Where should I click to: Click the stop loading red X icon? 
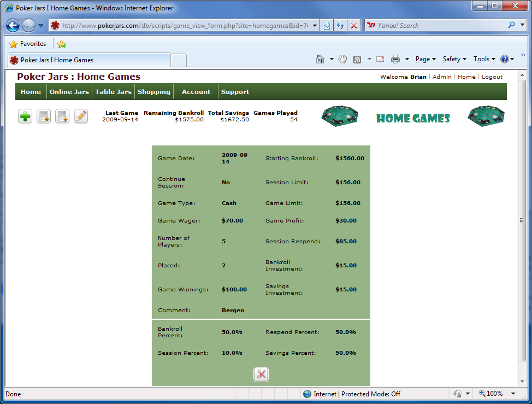354,26
